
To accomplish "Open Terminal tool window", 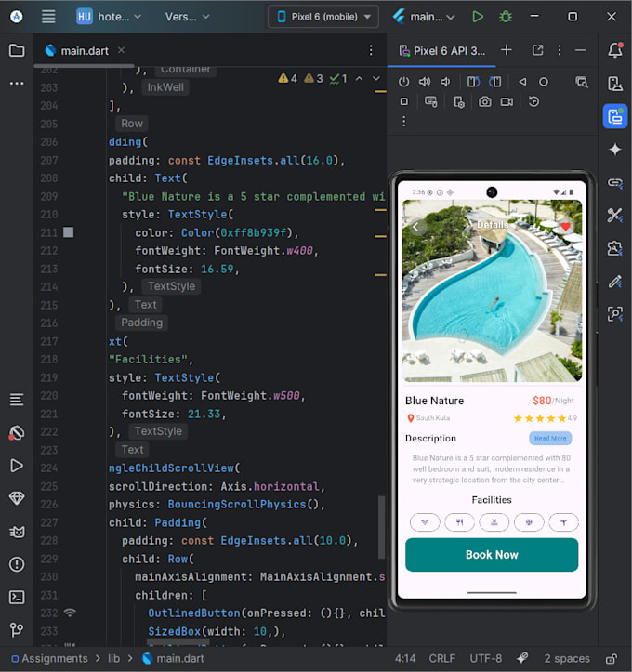I will pos(17,597).
